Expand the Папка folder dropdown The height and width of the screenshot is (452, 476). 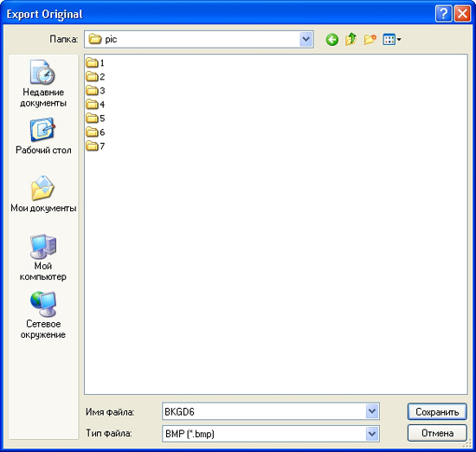pos(306,39)
